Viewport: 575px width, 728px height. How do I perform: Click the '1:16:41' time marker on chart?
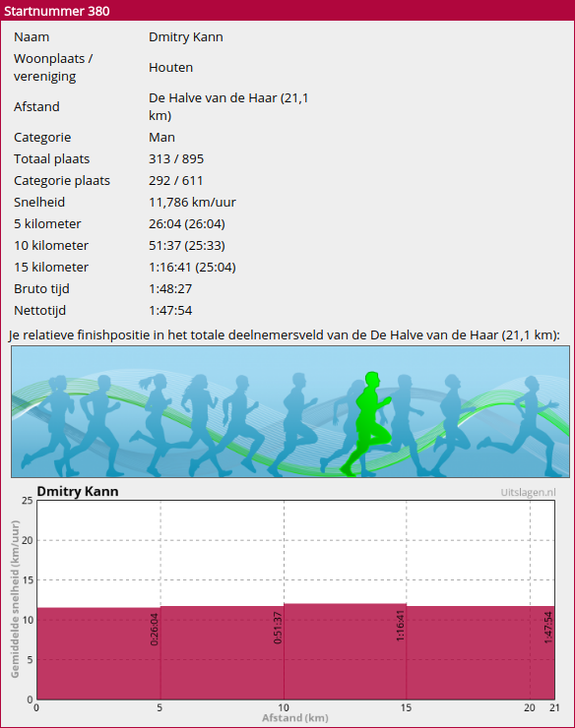pos(400,626)
